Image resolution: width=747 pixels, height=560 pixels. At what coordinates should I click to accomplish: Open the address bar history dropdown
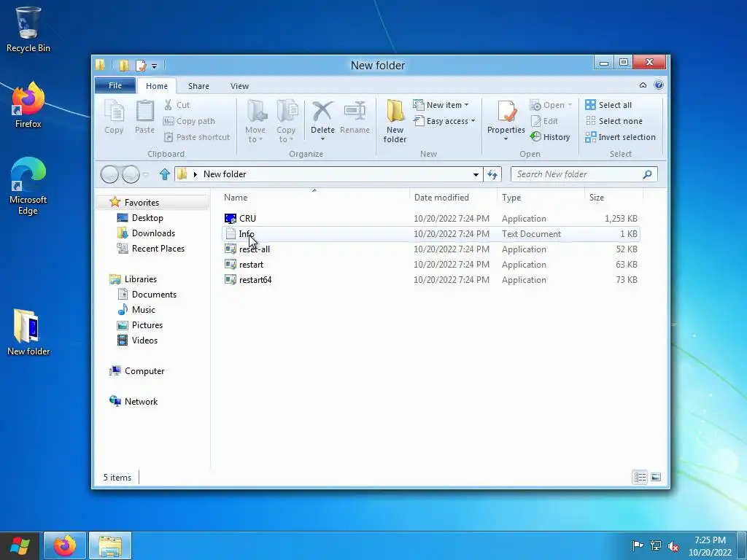[476, 174]
